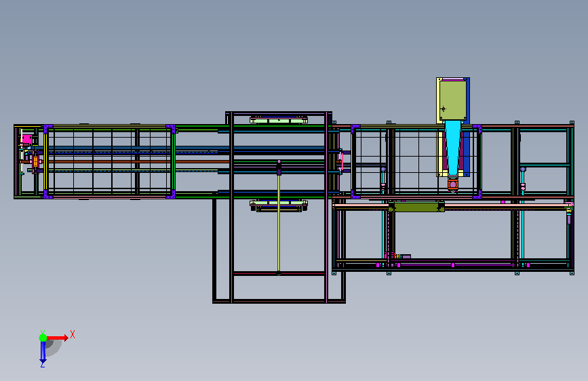
Task: Click the blue Z axis arrow of triad
Action: (43, 352)
